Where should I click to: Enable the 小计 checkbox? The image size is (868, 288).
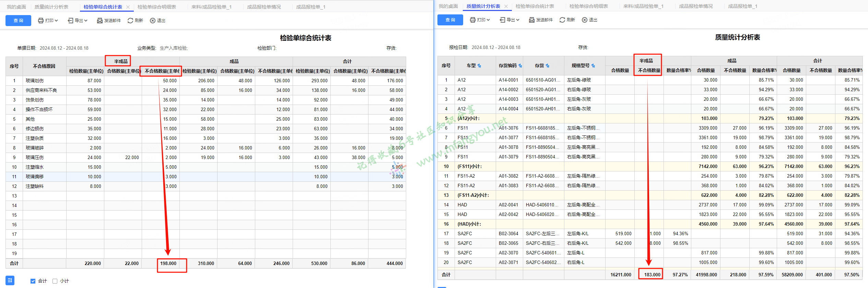[55, 281]
